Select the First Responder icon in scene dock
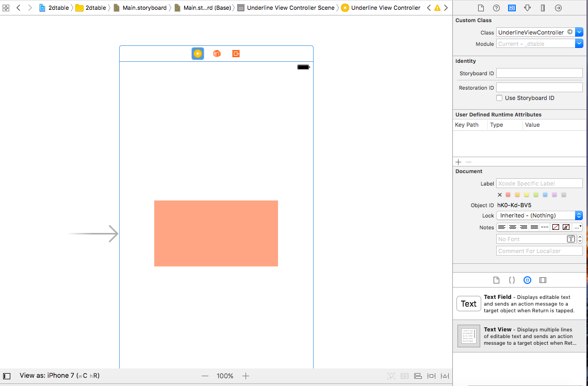 tap(217, 54)
